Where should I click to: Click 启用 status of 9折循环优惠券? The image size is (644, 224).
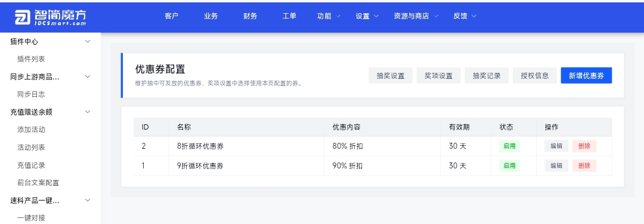509,165
